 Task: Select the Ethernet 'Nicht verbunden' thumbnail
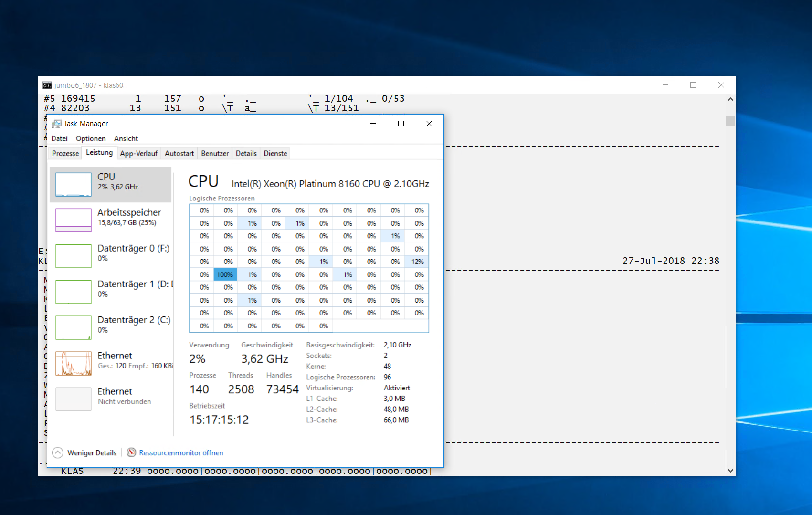coord(74,399)
